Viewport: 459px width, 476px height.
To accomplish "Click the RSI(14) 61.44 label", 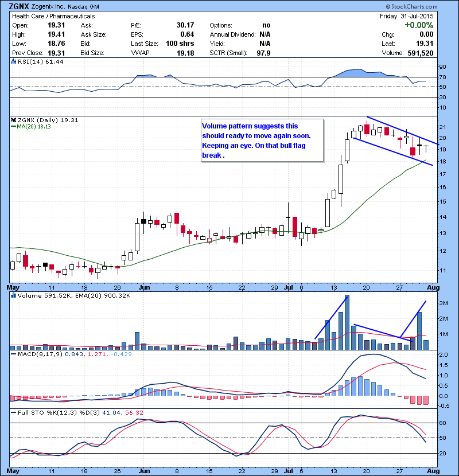I will pyautogui.click(x=40, y=61).
